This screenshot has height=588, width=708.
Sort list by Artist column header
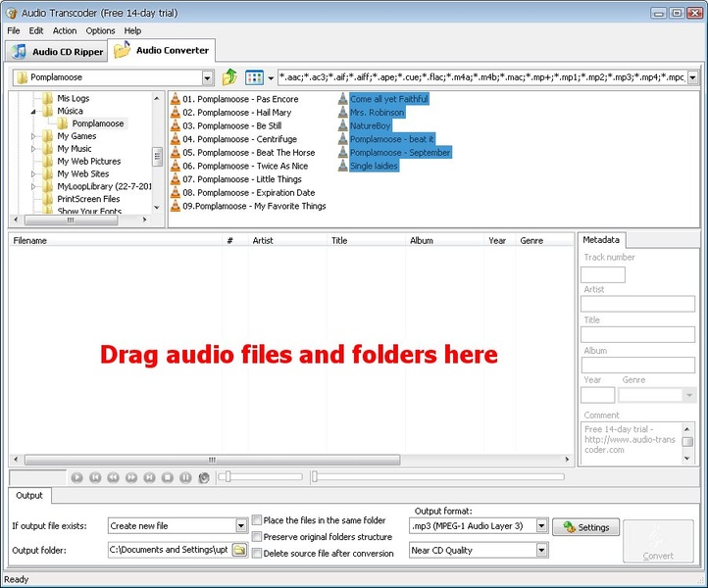point(286,240)
